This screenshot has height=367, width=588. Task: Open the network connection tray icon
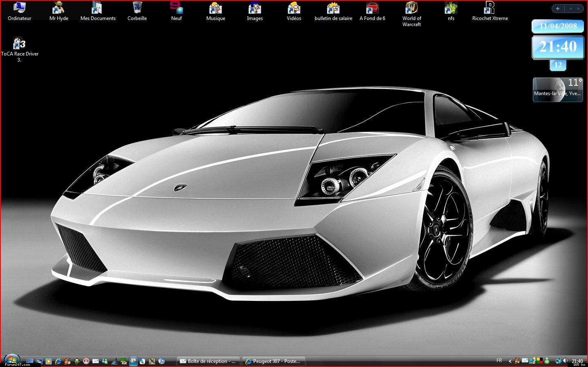[558, 360]
